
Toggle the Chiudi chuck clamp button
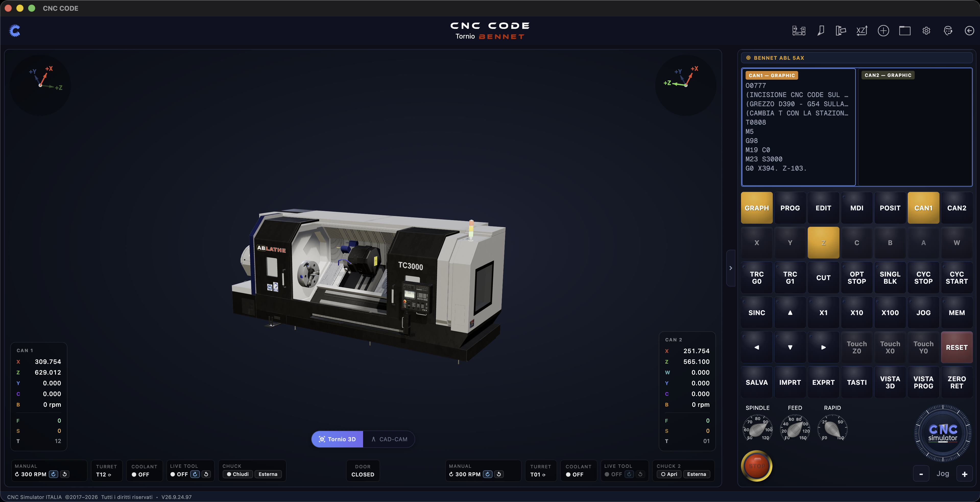point(238,474)
